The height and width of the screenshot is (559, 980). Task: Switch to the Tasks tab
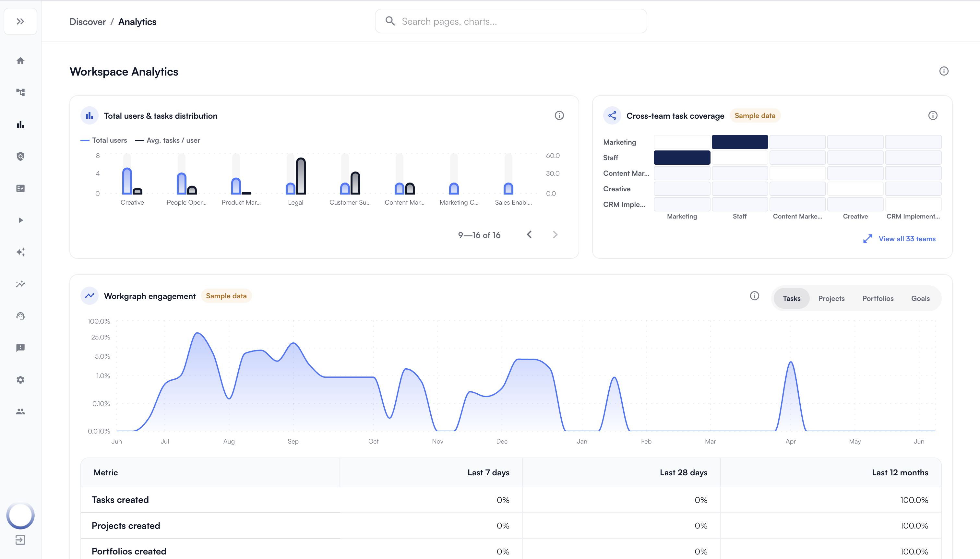point(792,299)
